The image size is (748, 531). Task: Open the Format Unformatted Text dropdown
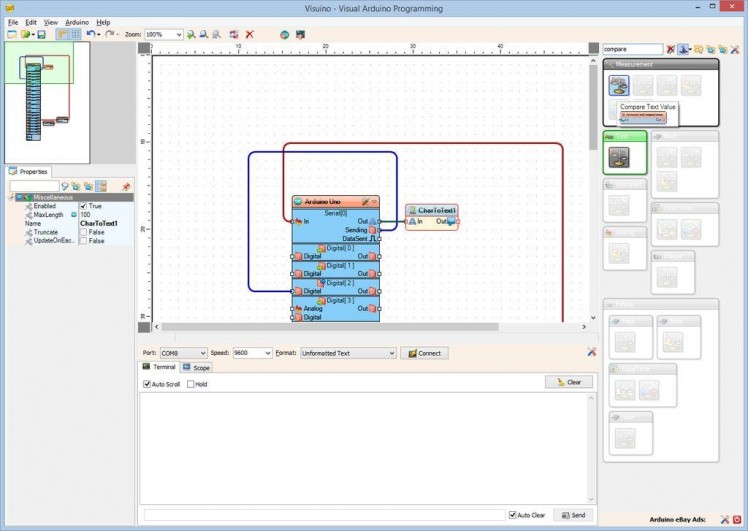pos(391,353)
